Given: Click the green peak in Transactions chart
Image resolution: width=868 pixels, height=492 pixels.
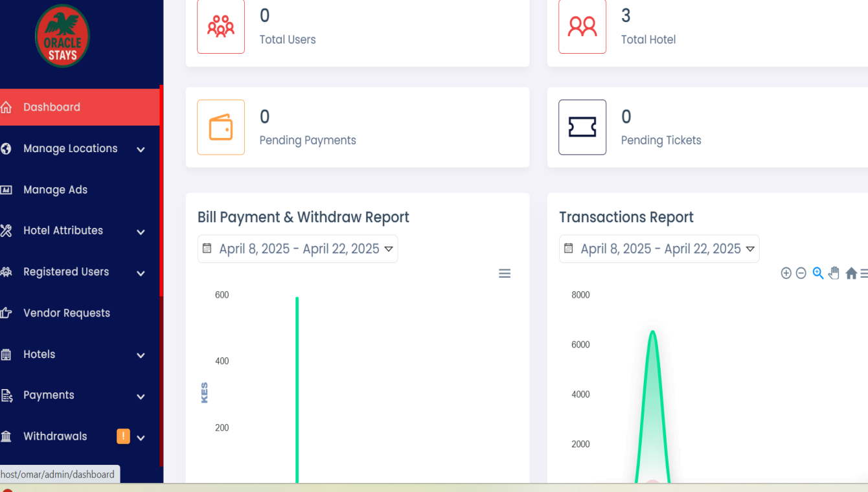Looking at the screenshot, I should [x=652, y=407].
